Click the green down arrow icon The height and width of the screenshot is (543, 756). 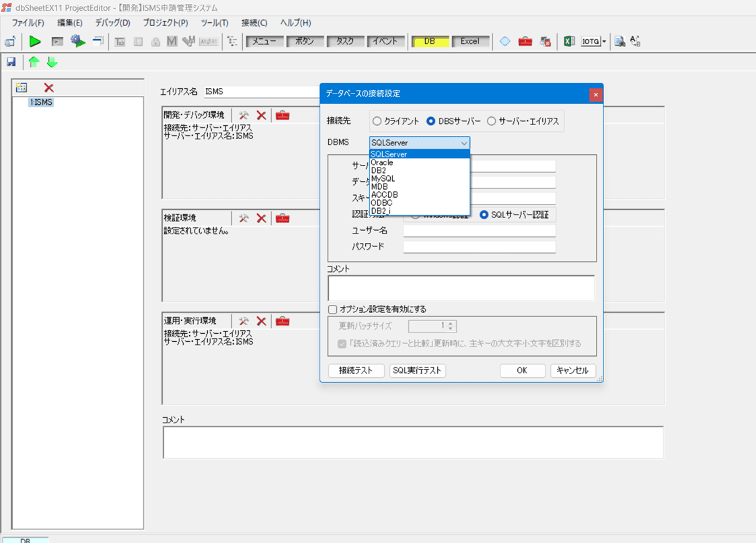(x=52, y=62)
